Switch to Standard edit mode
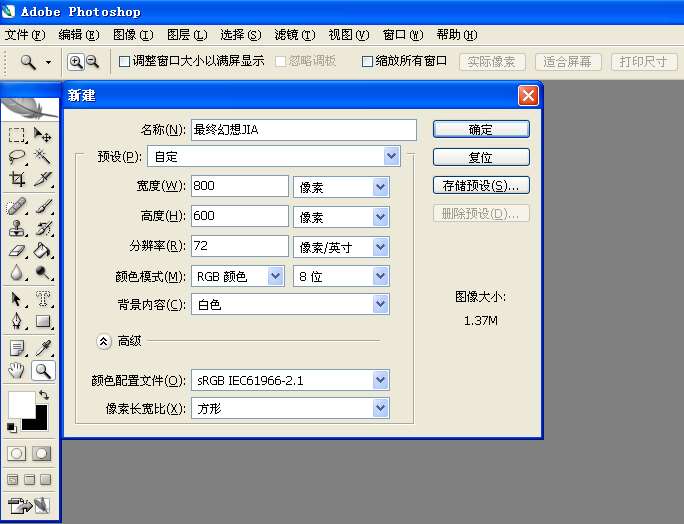Image resolution: width=684 pixels, height=524 pixels. click(17, 454)
